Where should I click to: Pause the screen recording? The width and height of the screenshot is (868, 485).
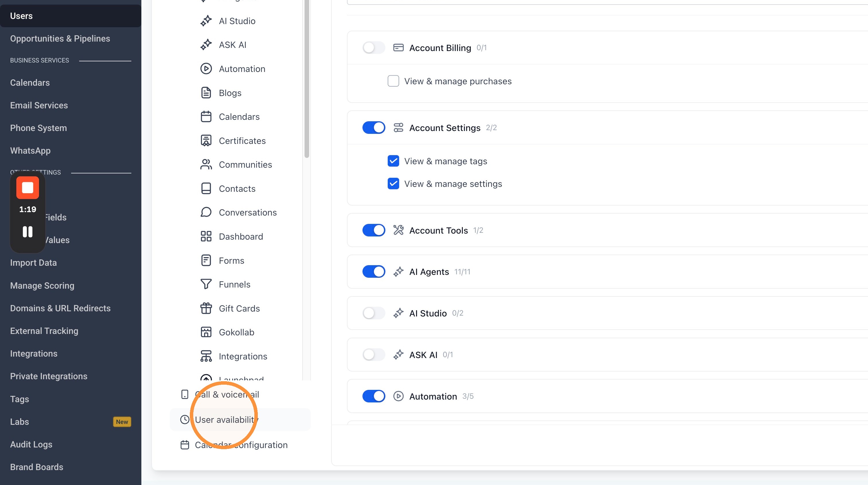tap(28, 232)
